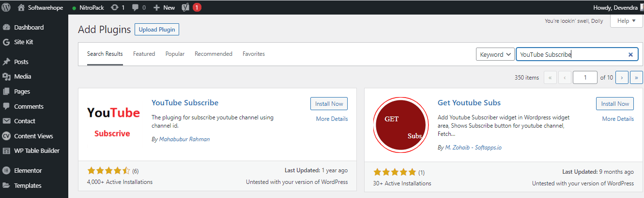Click the Add Plugins page heading
This screenshot has height=198, width=644.
coord(104,30)
